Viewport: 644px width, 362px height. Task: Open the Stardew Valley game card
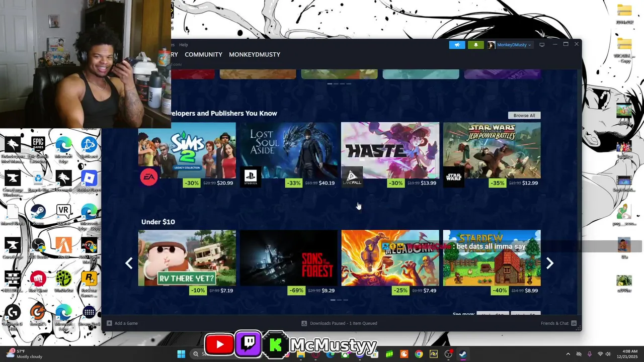click(492, 258)
